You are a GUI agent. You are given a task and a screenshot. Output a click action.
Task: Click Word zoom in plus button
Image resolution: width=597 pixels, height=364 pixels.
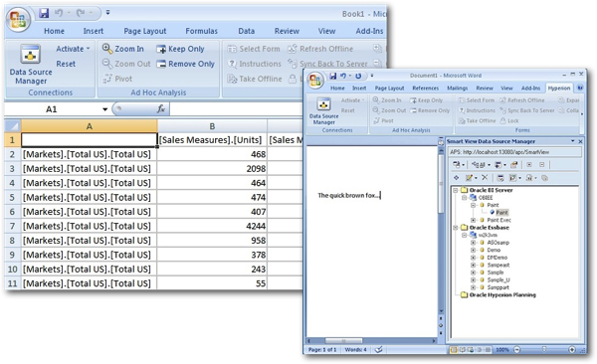coord(572,349)
